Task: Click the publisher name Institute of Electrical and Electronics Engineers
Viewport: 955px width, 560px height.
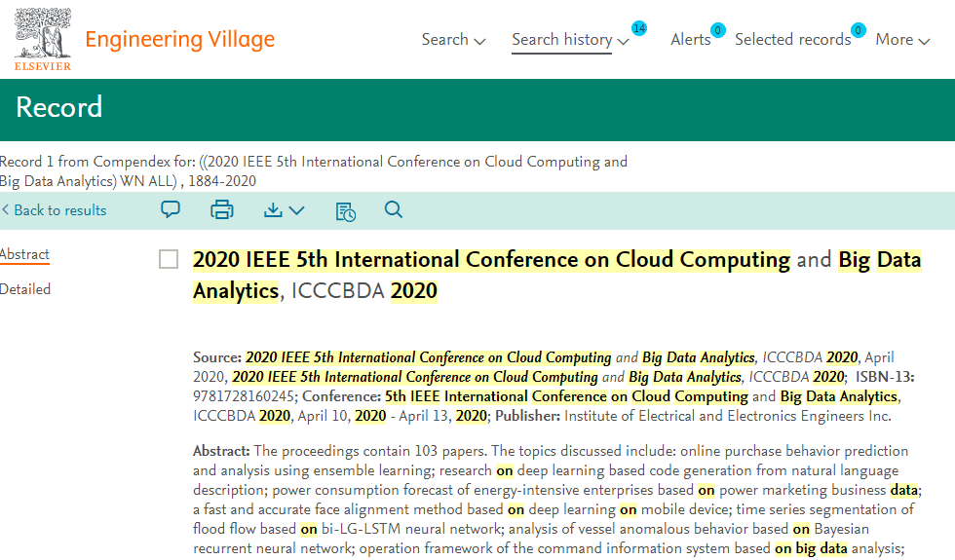Action: click(728, 416)
